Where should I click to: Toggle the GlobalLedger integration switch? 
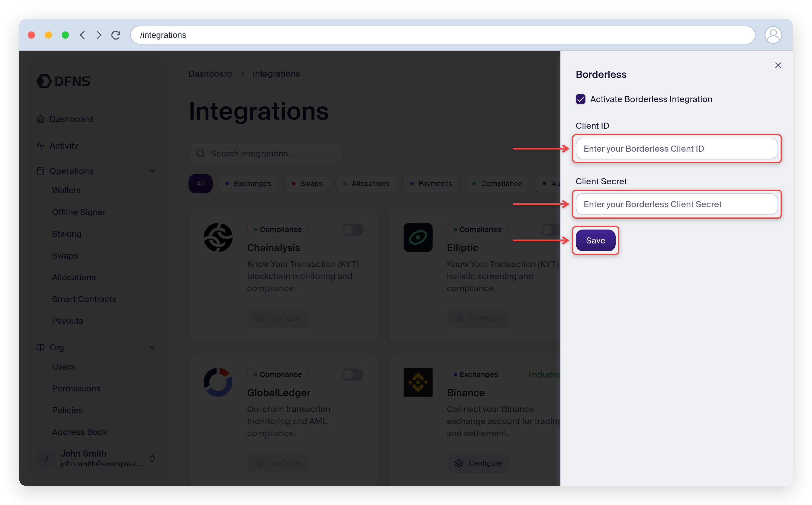click(353, 375)
